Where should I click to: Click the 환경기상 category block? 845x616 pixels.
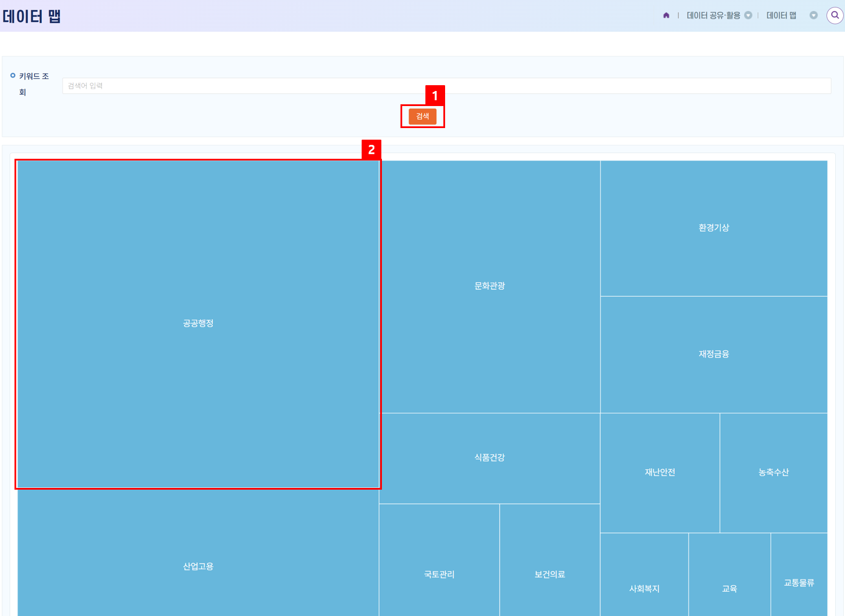713,228
